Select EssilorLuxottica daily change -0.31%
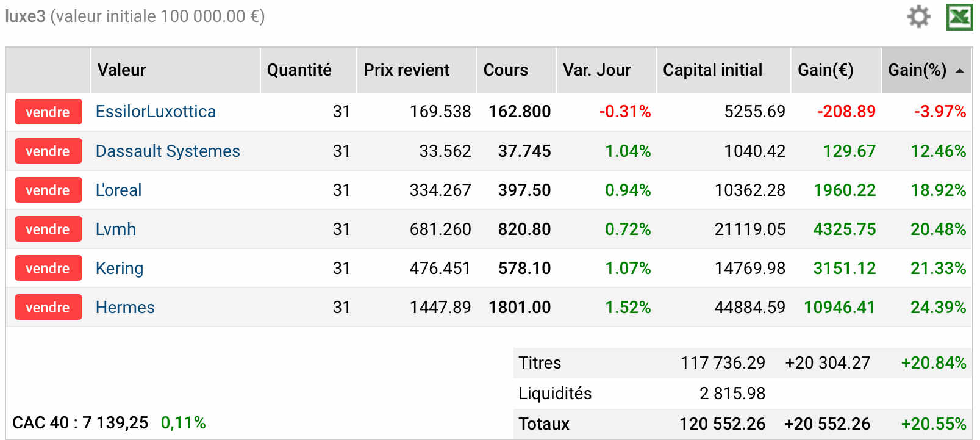This screenshot has width=980, height=440. [625, 112]
